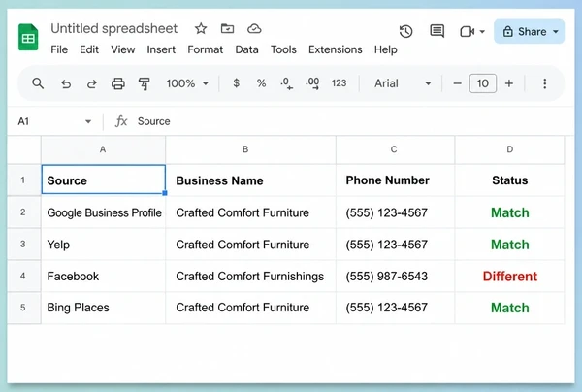Click the fx function icon
This screenshot has width=582, height=392.
tap(121, 121)
